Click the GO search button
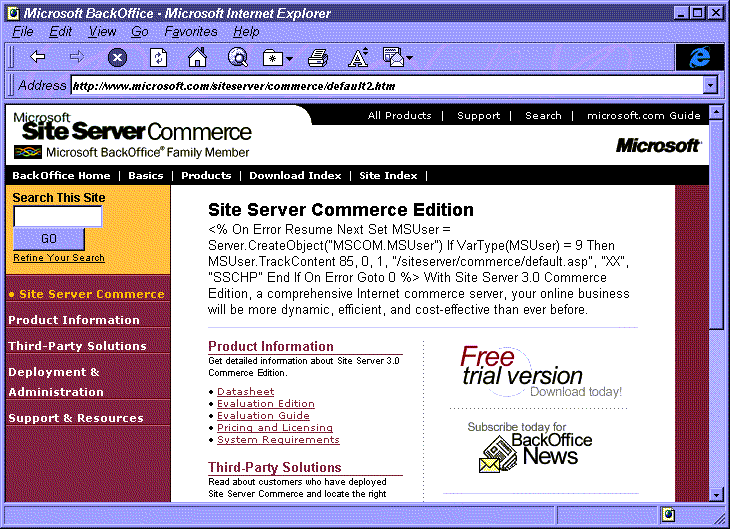 click(x=49, y=239)
